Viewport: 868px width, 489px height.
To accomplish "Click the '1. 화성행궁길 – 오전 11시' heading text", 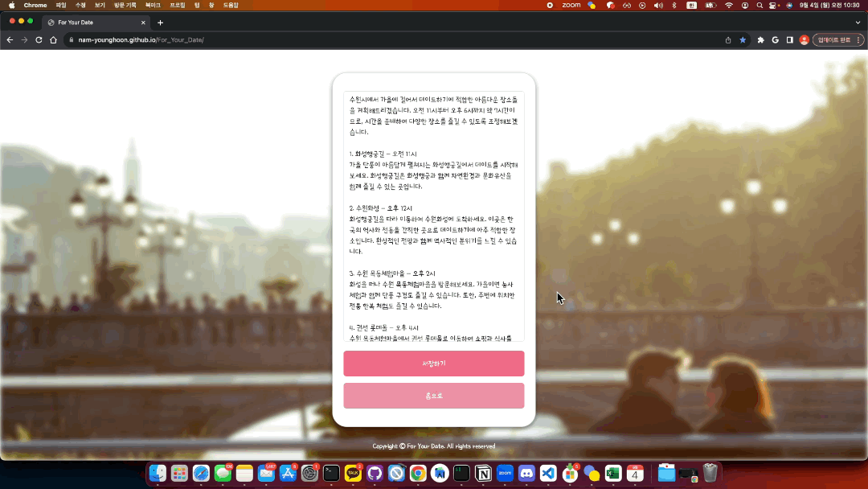I will tap(383, 154).
